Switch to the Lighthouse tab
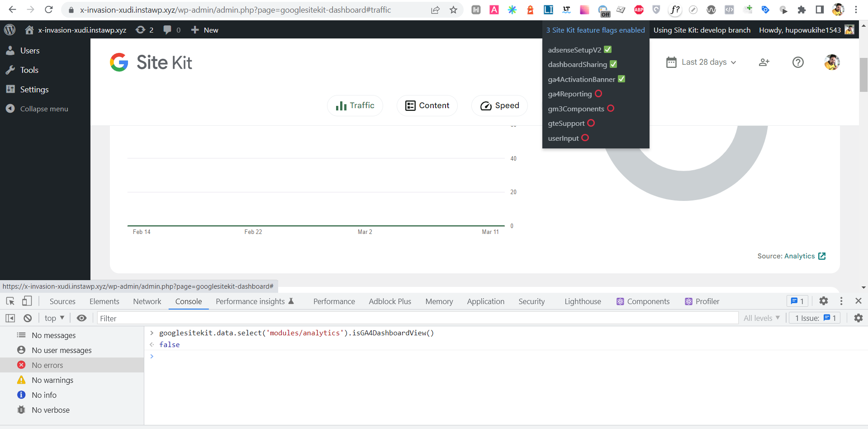The width and height of the screenshot is (868, 429). (x=583, y=301)
